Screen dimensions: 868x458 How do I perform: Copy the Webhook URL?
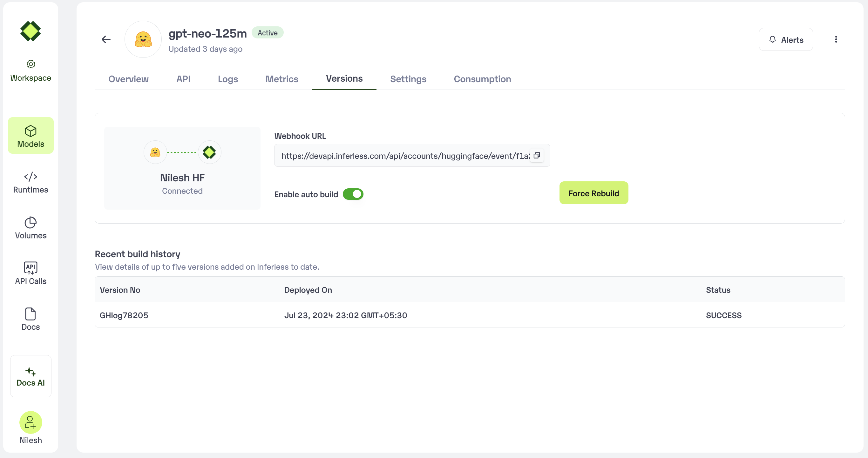(536, 155)
